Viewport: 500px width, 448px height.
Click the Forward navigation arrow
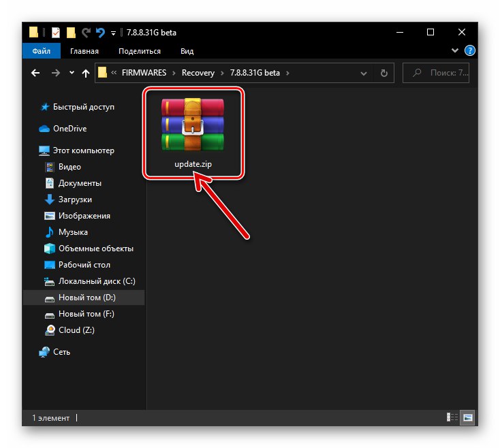[55, 73]
